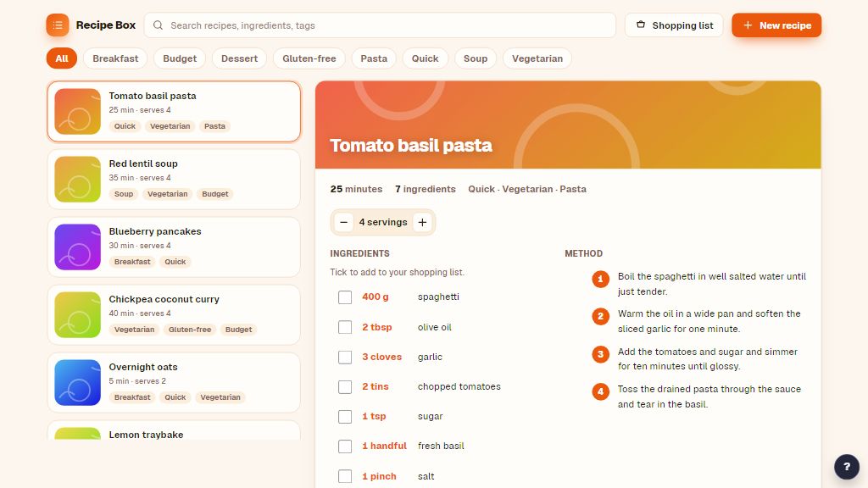Tick the salt checkbox

pyautogui.click(x=345, y=476)
